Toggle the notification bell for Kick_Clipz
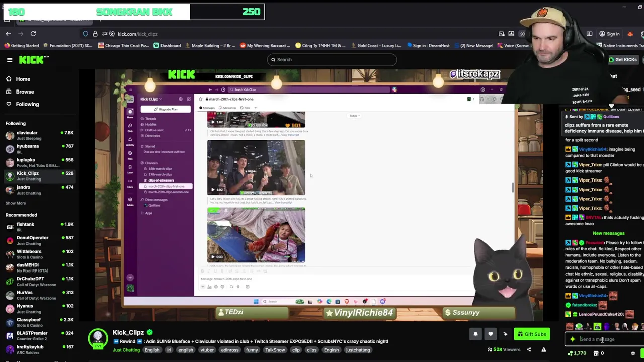Image resolution: width=644 pixels, height=362 pixels. 475,334
